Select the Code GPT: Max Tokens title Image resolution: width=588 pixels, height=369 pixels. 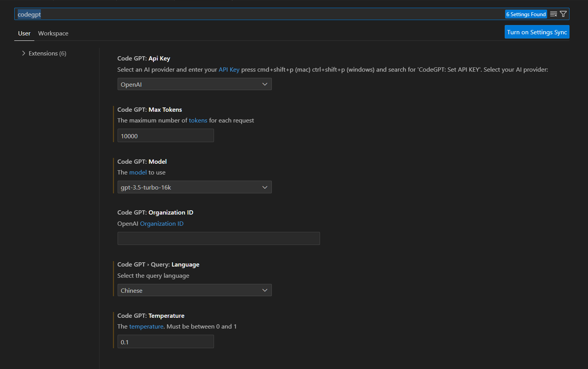(150, 110)
